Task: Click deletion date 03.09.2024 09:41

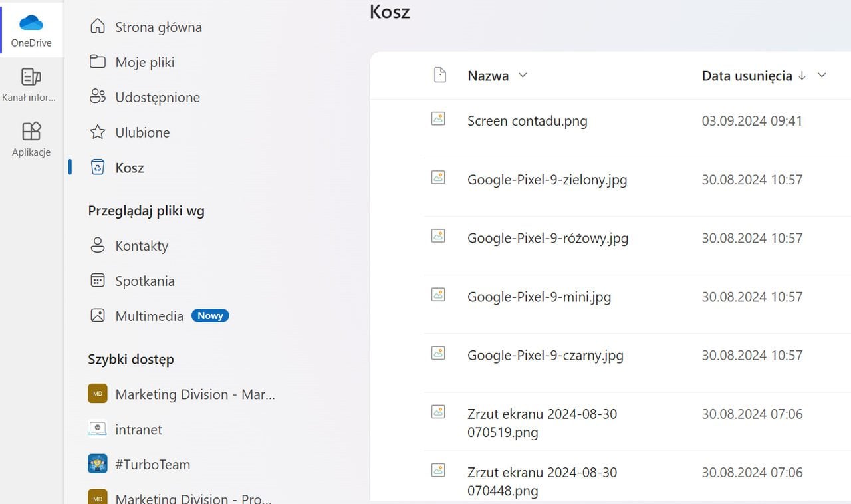Action: [x=753, y=121]
